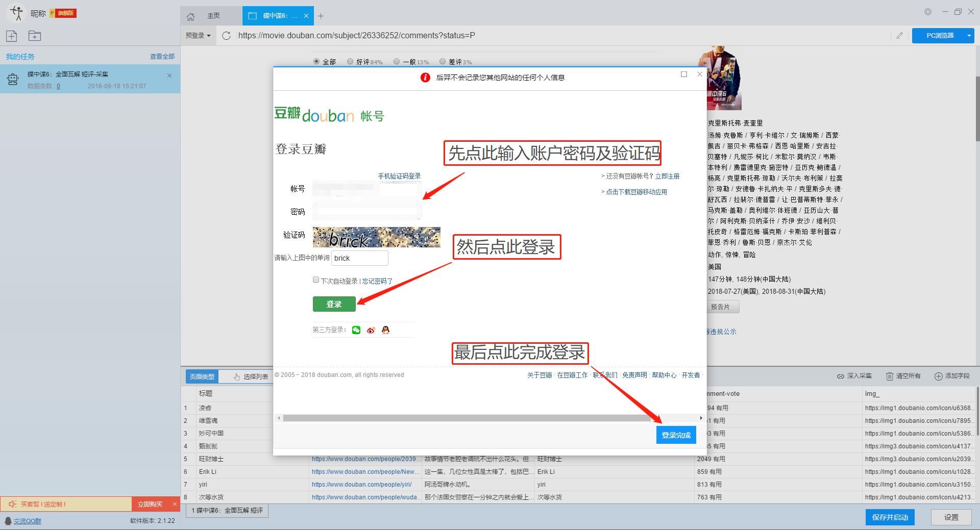980x530 pixels.
Task: Click the 密码 input field
Action: [x=366, y=211]
